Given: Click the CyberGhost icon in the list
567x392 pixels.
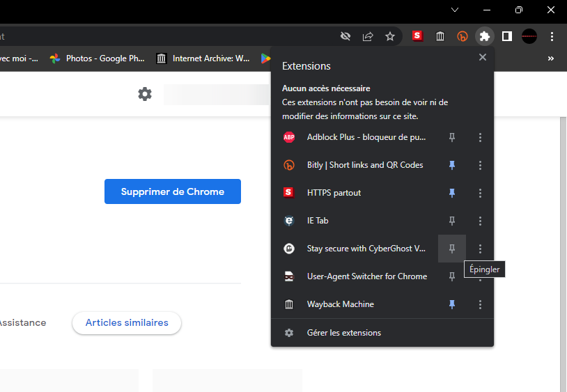Looking at the screenshot, I should coord(289,249).
